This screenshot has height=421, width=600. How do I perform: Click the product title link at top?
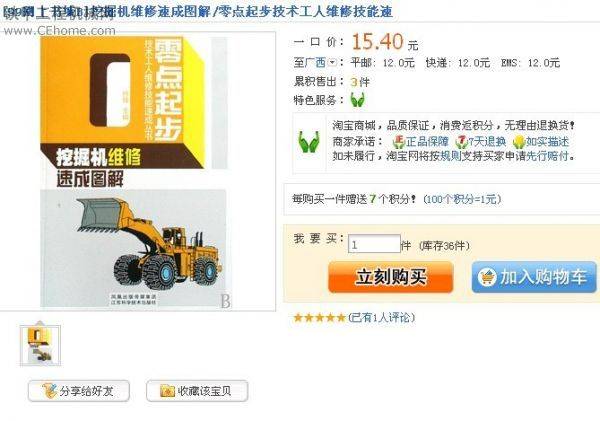(198, 11)
